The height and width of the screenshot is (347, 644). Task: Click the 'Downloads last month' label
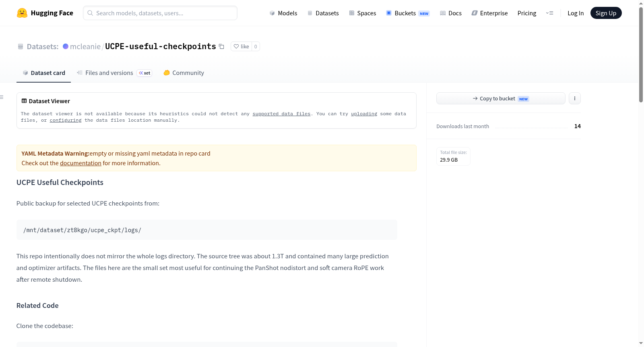pos(463,126)
